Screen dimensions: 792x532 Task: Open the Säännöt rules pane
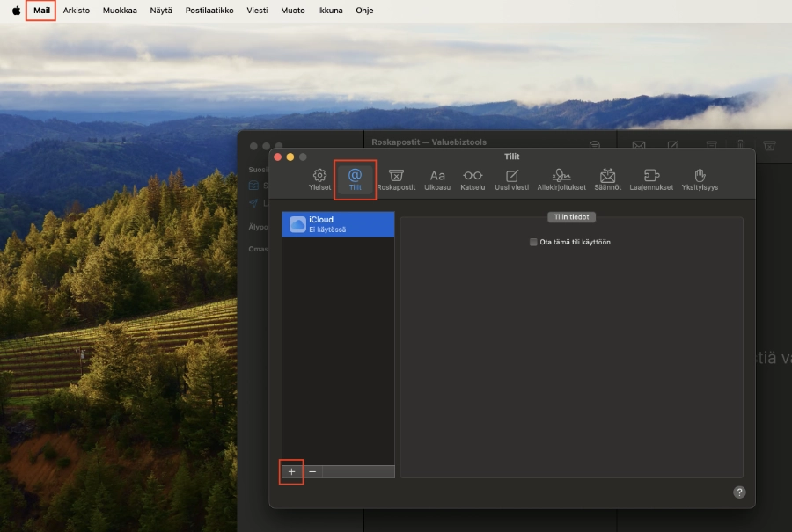[607, 179]
